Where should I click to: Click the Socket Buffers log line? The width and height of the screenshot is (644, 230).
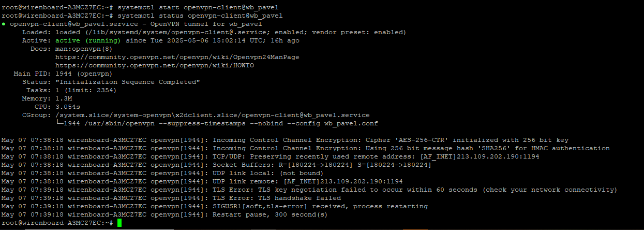[217, 165]
